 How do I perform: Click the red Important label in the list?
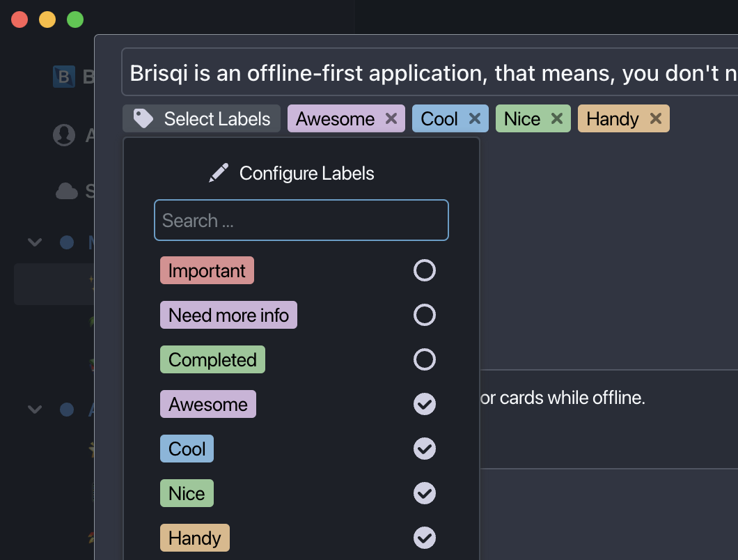pyautogui.click(x=207, y=270)
